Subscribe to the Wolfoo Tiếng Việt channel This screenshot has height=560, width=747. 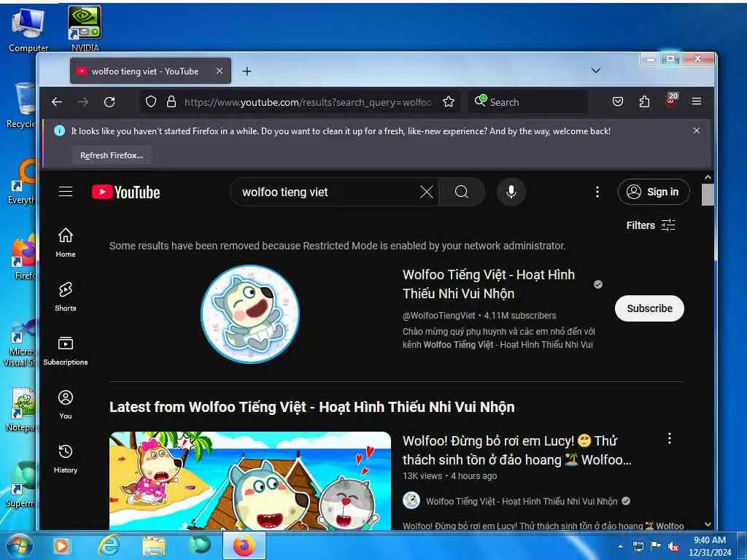649,308
